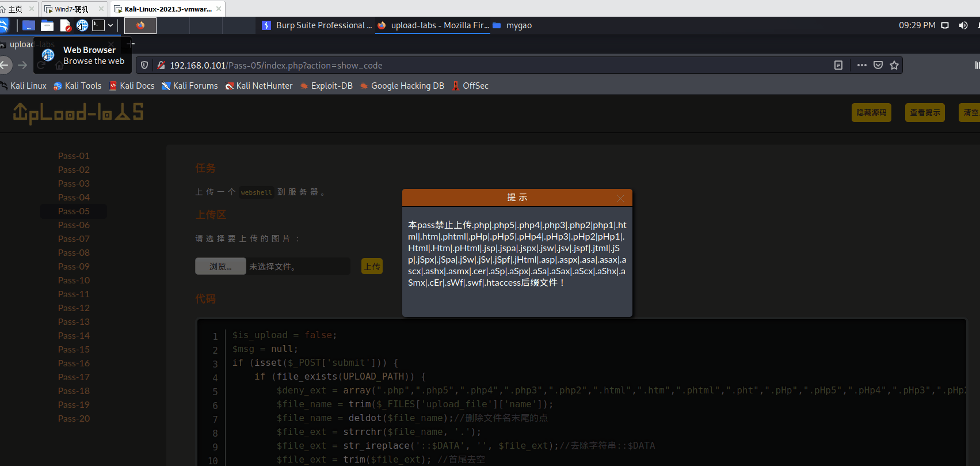The width and height of the screenshot is (980, 466).
Task: Open Kali Tools bookmark
Action: [x=78, y=86]
